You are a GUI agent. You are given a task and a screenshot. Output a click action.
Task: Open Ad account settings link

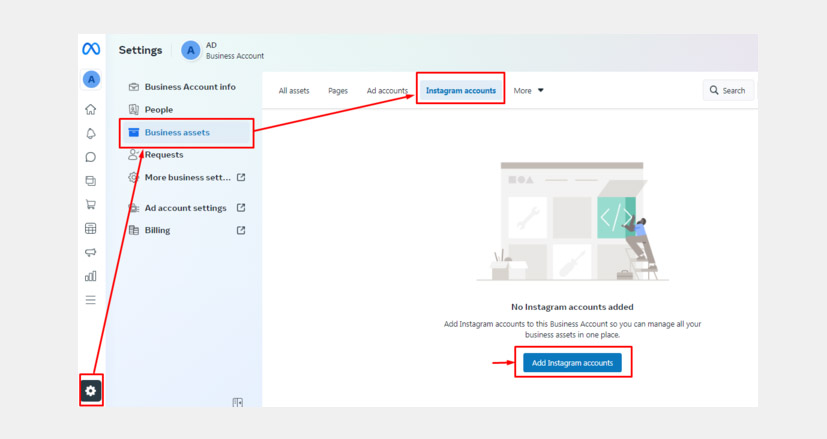(x=187, y=208)
